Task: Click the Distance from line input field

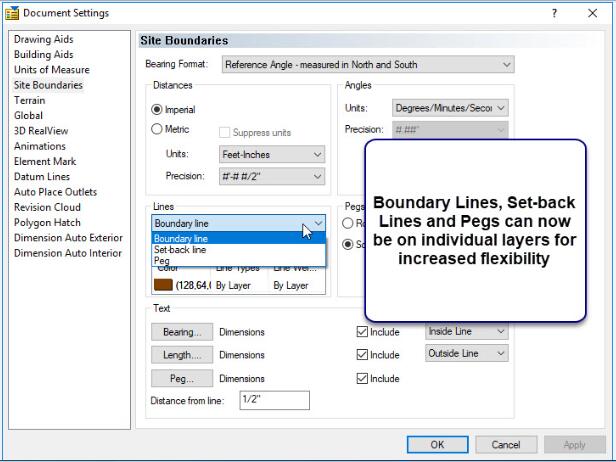Action: pos(274,400)
